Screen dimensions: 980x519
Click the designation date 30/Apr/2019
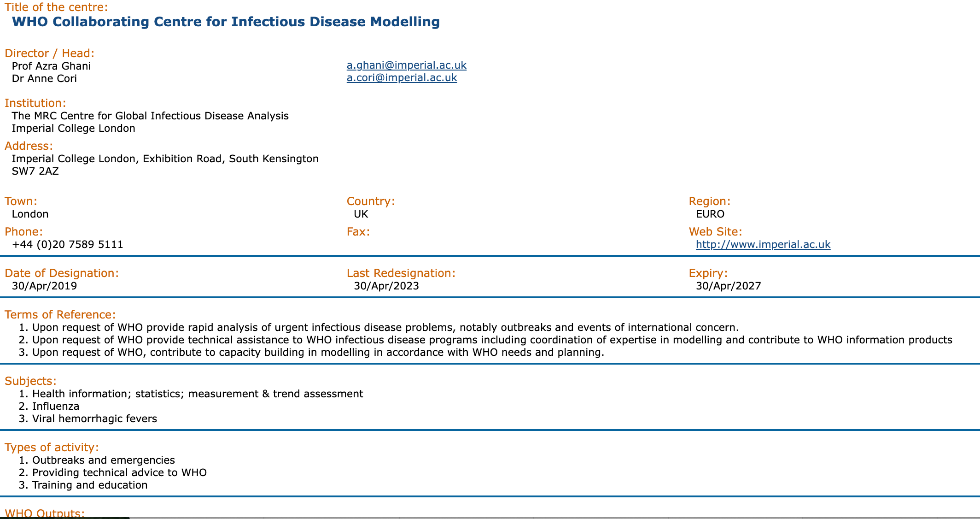[x=44, y=286]
